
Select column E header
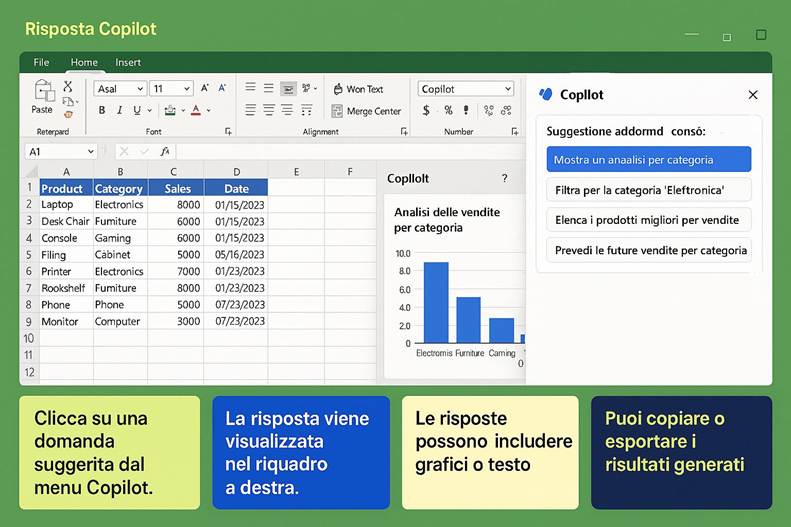click(296, 171)
